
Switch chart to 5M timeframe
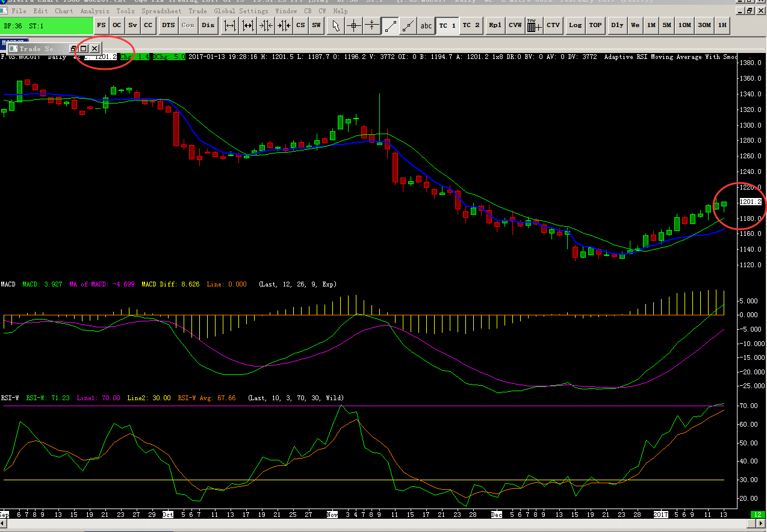666,25
